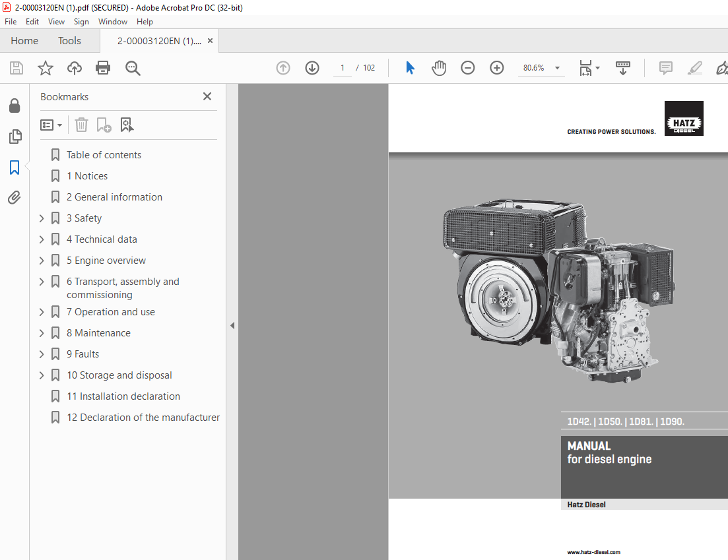The width and height of the screenshot is (728, 560).
Task: Open the Help menu
Action: click(145, 21)
